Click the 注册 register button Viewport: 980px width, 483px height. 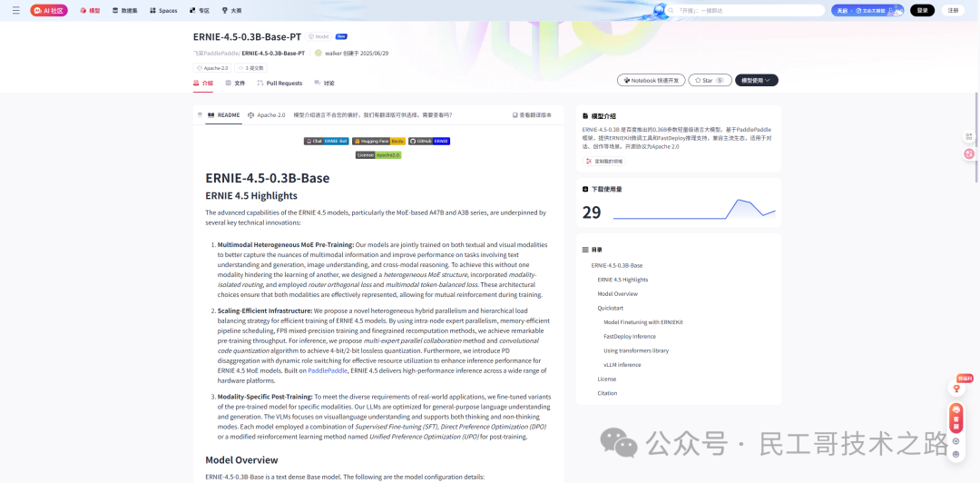pyautogui.click(x=953, y=11)
